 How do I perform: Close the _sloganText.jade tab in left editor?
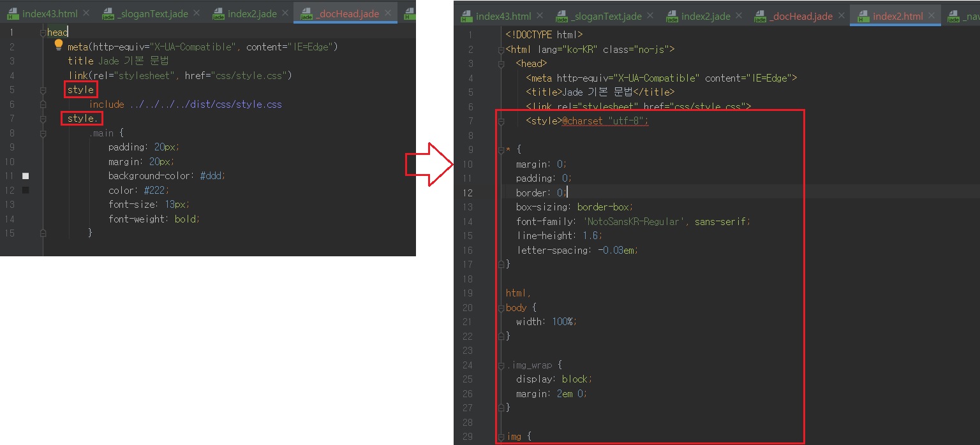(195, 13)
